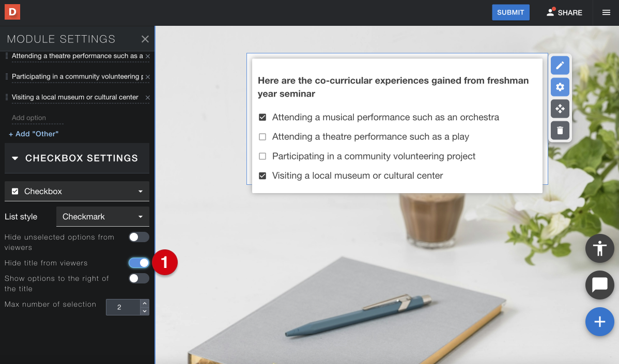Remove the community volunteering option
The width and height of the screenshot is (619, 364).
tap(148, 77)
